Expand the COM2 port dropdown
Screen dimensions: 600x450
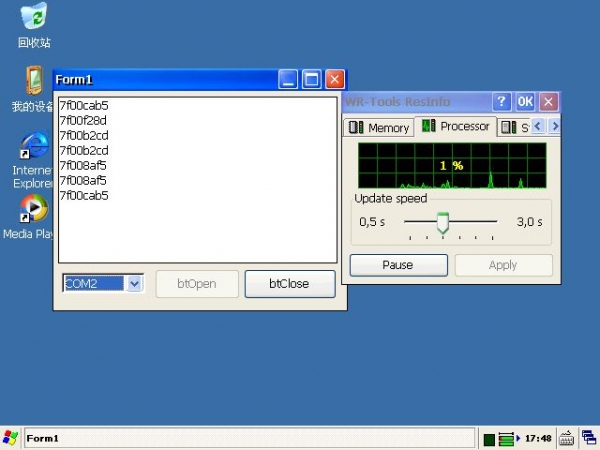coord(136,284)
